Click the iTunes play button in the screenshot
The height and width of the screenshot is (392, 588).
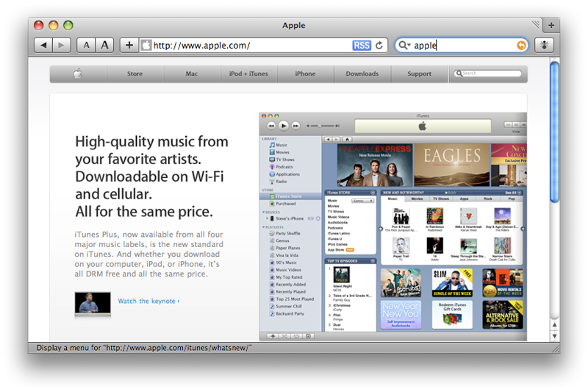(x=284, y=126)
